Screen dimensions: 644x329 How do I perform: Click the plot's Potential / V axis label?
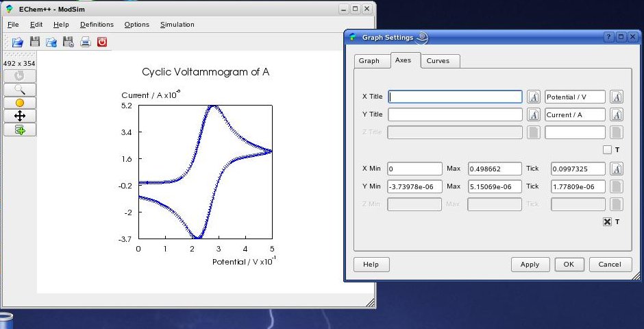243,261
